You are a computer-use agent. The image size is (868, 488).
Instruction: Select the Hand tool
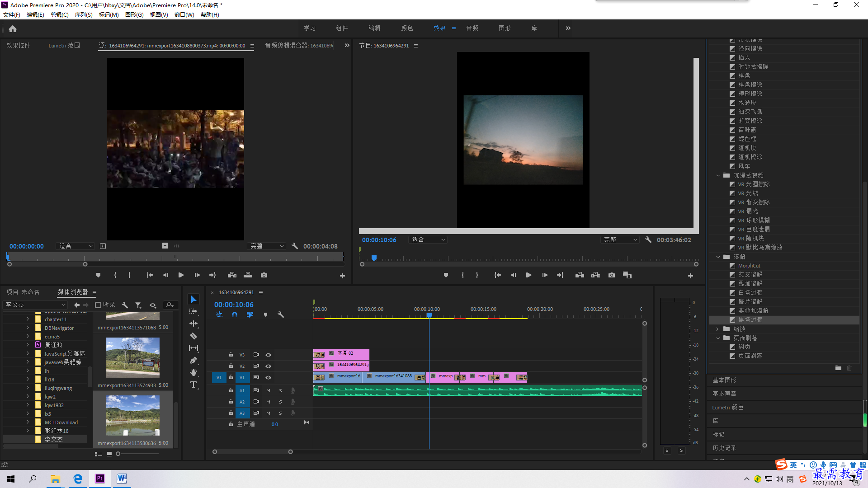[x=193, y=372]
